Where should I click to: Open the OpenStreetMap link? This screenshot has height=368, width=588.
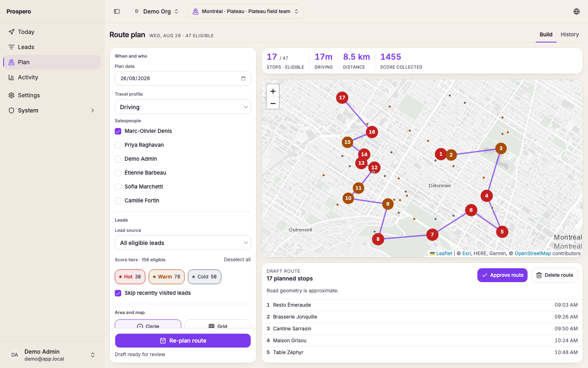point(533,254)
